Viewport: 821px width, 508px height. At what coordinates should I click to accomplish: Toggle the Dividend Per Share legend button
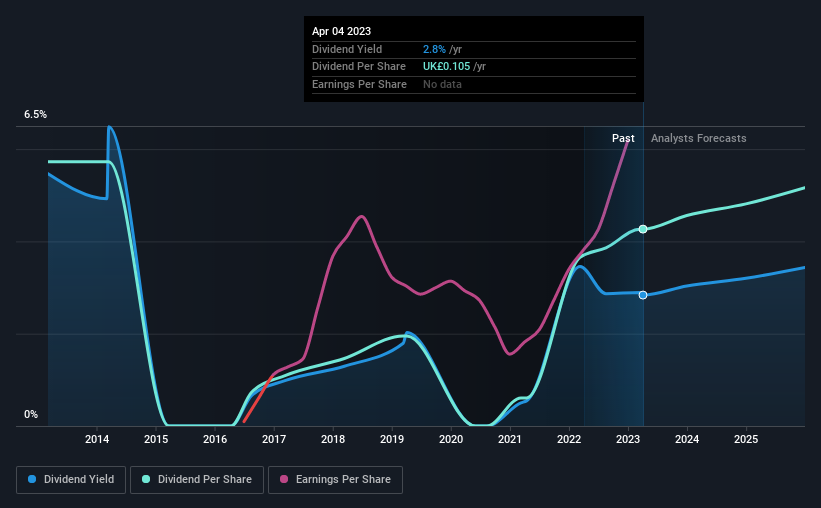[197, 480]
